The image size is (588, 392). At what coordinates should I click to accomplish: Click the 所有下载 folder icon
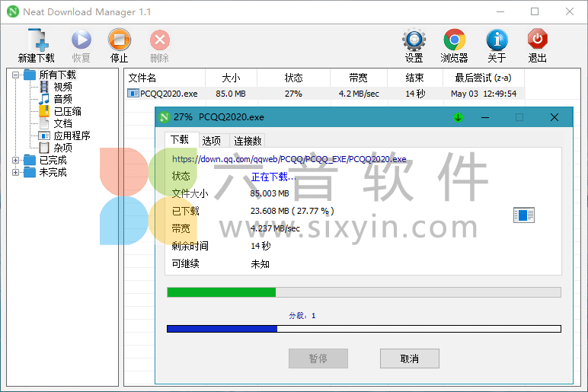click(30, 75)
